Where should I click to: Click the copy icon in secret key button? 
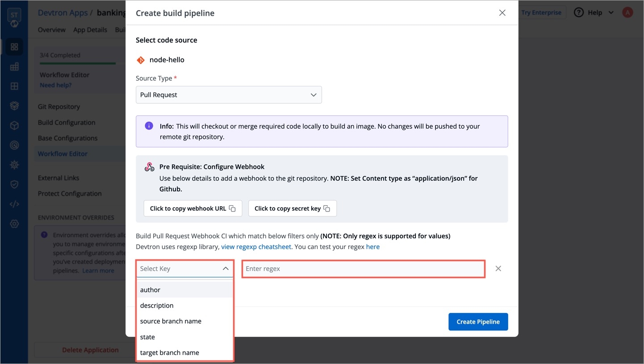click(326, 208)
